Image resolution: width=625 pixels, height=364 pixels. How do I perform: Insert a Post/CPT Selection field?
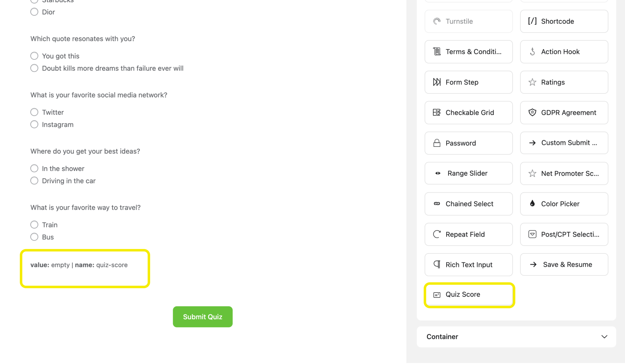point(564,234)
